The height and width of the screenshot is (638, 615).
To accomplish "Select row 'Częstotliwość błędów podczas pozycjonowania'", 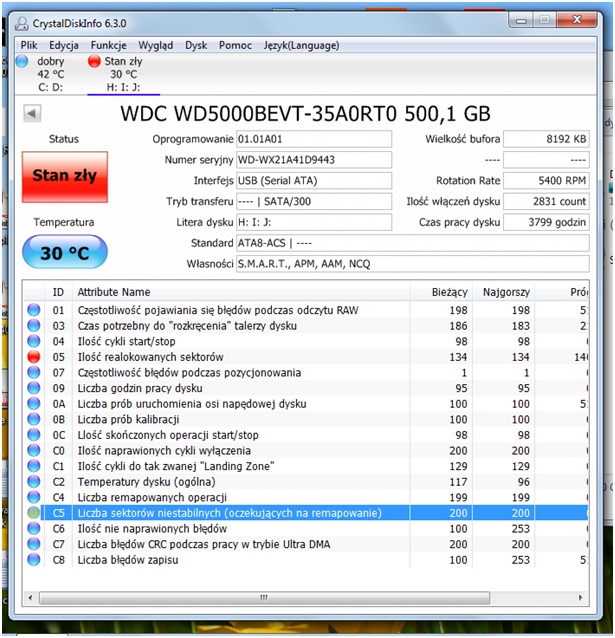I will click(x=306, y=372).
